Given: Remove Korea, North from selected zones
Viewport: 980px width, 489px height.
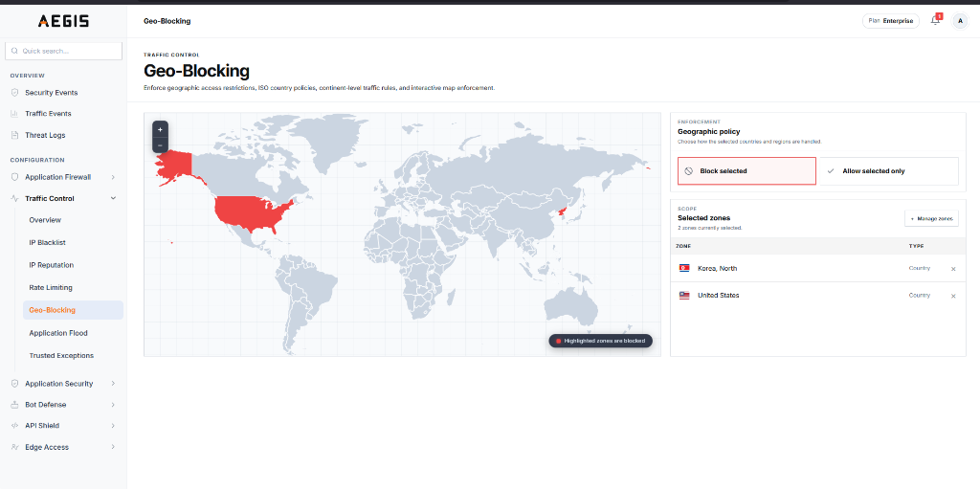Looking at the screenshot, I should (953, 269).
